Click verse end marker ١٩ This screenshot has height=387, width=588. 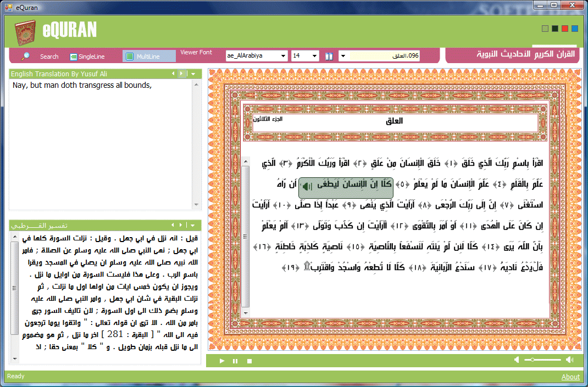pos(291,268)
